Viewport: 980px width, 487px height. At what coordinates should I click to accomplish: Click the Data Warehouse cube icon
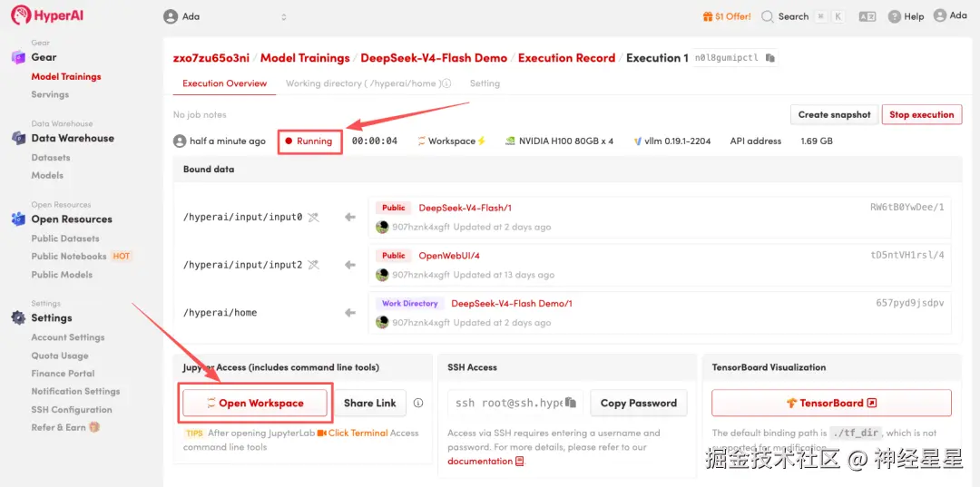pos(18,138)
